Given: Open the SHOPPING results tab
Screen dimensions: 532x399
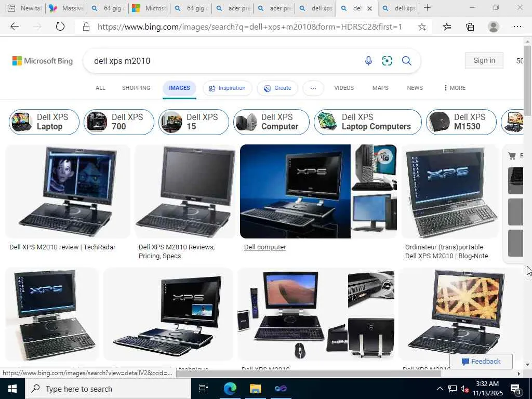Looking at the screenshot, I should click(136, 88).
